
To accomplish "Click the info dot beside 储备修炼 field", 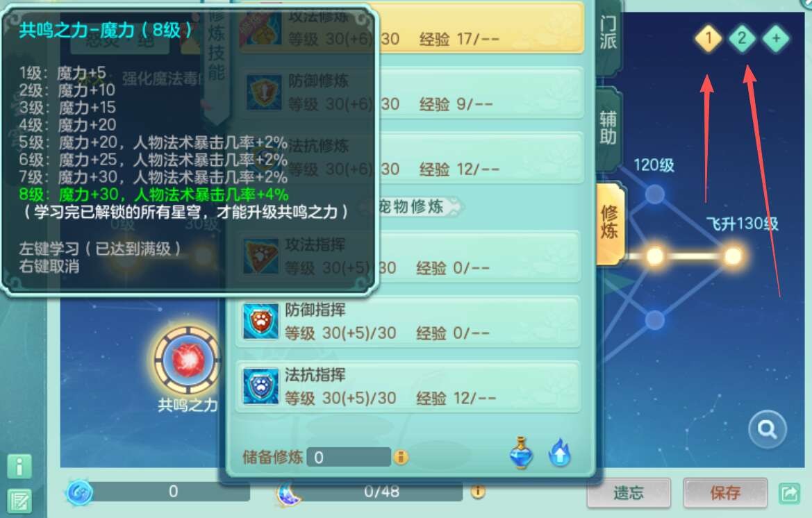I will click(401, 457).
